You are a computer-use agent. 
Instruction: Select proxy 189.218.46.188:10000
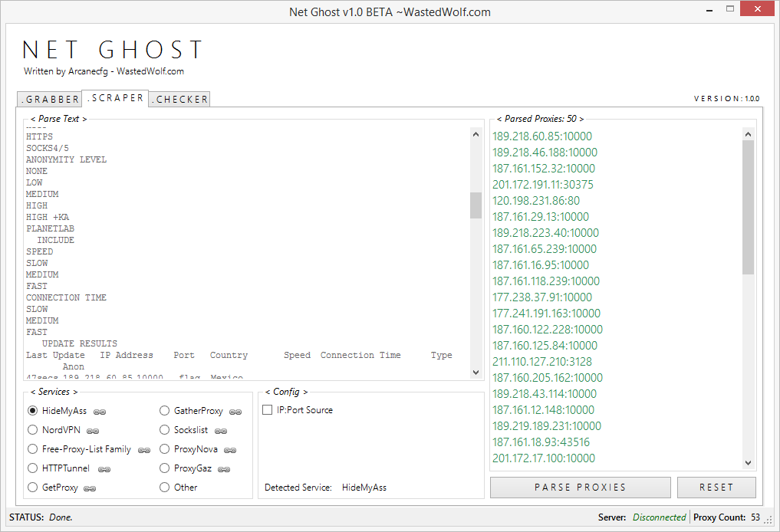coord(545,152)
